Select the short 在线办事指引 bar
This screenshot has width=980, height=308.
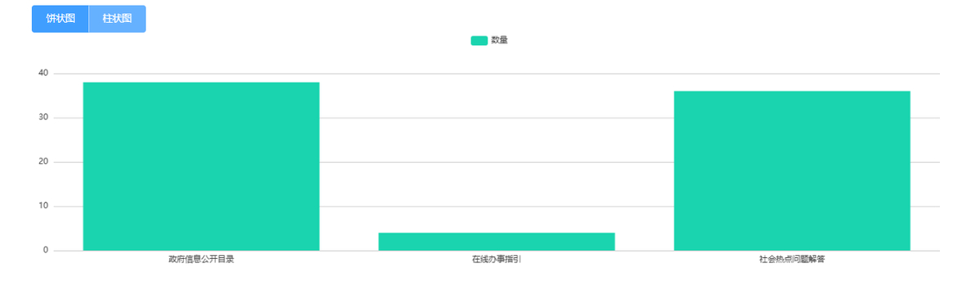point(497,242)
